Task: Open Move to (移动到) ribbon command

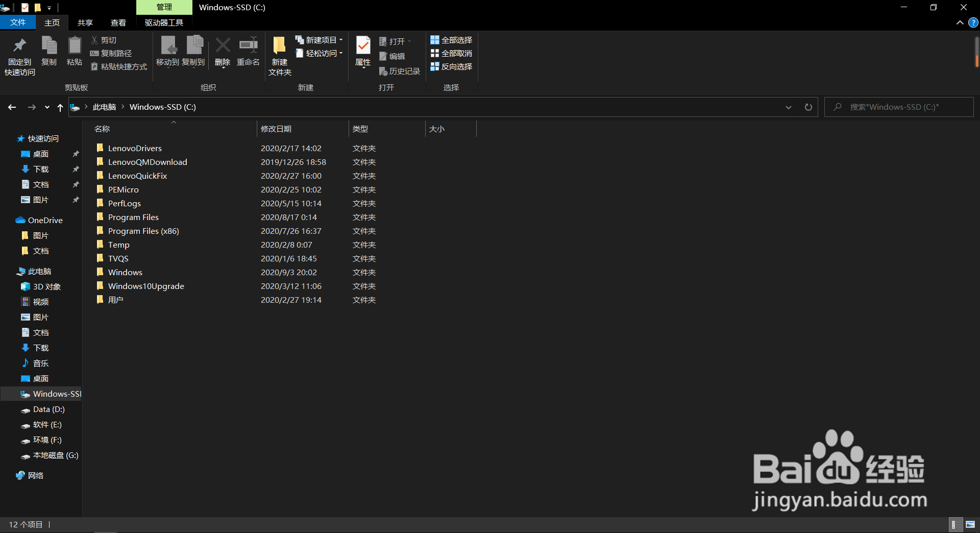Action: pyautogui.click(x=167, y=51)
